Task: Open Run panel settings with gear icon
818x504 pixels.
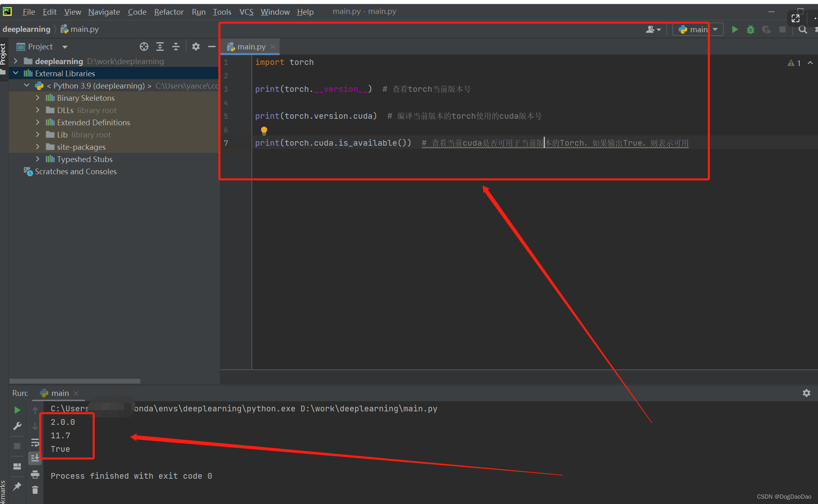Action: (x=807, y=393)
